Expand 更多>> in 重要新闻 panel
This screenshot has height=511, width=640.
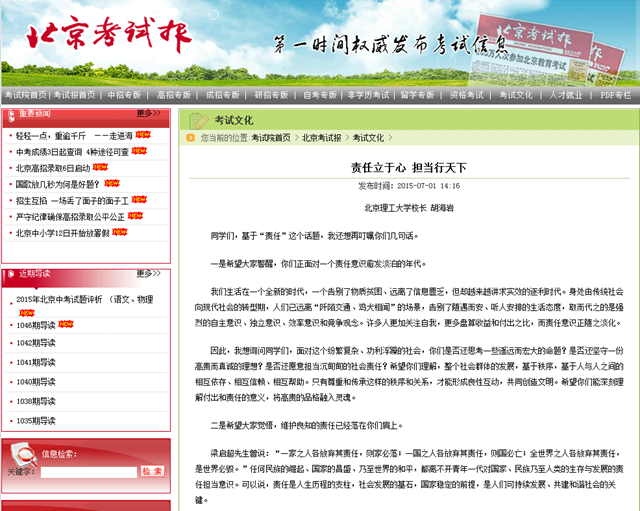tap(148, 114)
